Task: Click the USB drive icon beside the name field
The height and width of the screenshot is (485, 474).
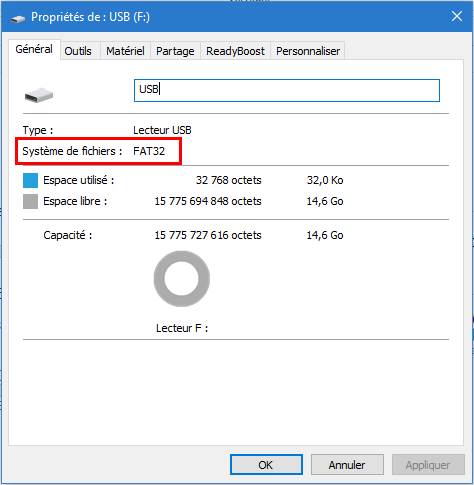Action: pyautogui.click(x=39, y=95)
